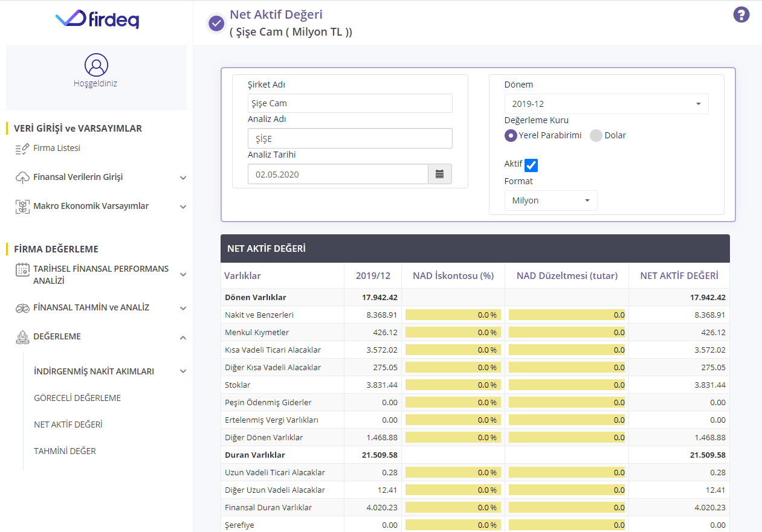762x532 pixels.
Task: Open Tarihsel Finansal Performans Analizi label
Action: pos(101,275)
